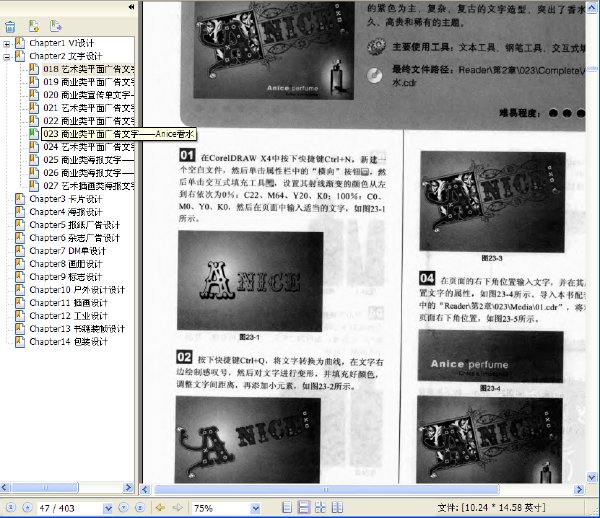
Task: Open bookmark 019 商业类平面广告文字
Action: (x=88, y=82)
